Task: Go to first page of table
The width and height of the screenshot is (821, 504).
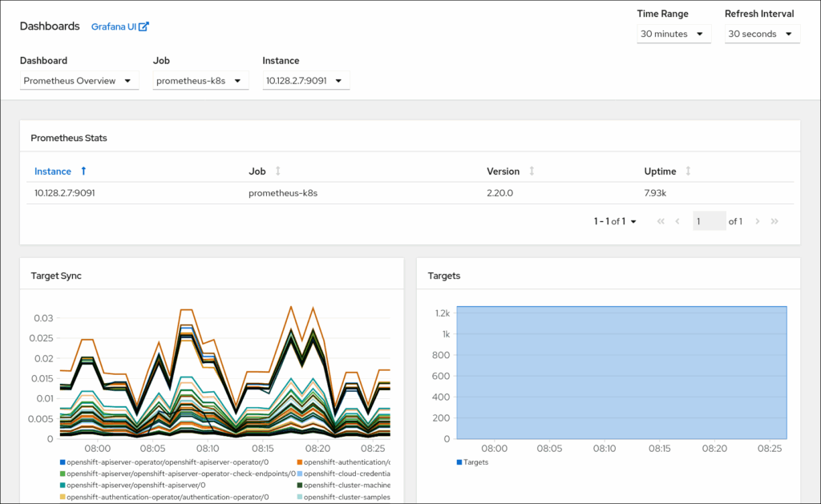Action: point(661,222)
